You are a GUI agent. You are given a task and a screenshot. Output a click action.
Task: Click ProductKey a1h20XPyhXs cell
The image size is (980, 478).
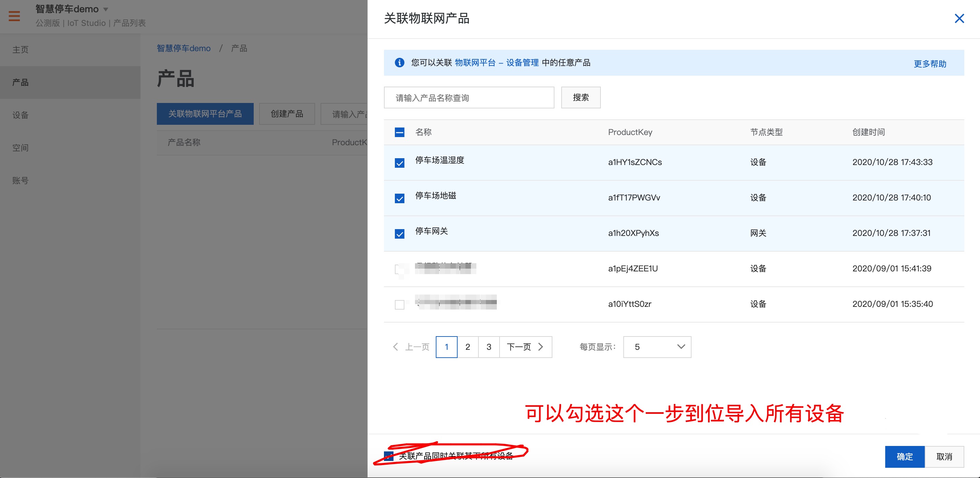(634, 233)
